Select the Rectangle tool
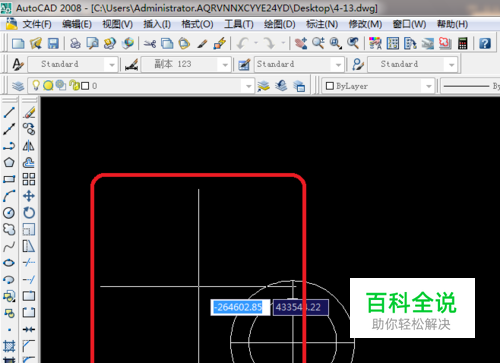 [x=9, y=179]
